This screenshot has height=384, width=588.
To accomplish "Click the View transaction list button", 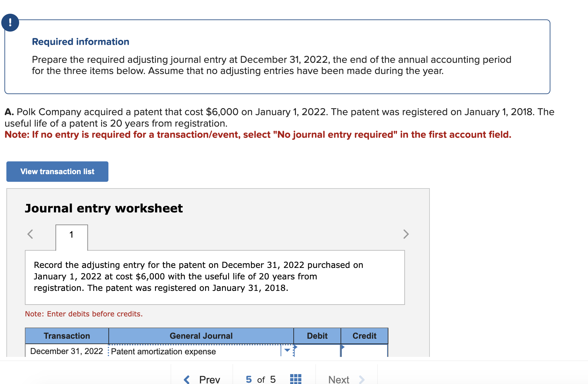I will click(x=57, y=171).
